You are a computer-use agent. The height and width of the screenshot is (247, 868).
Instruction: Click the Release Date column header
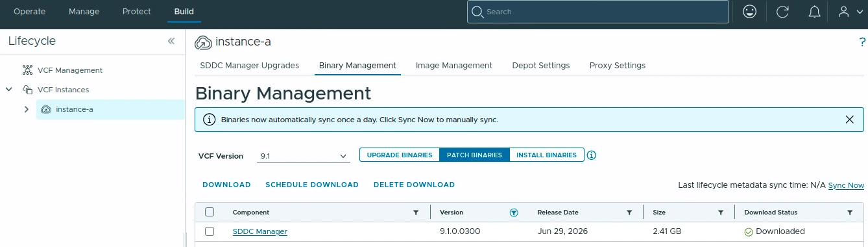[x=558, y=213]
